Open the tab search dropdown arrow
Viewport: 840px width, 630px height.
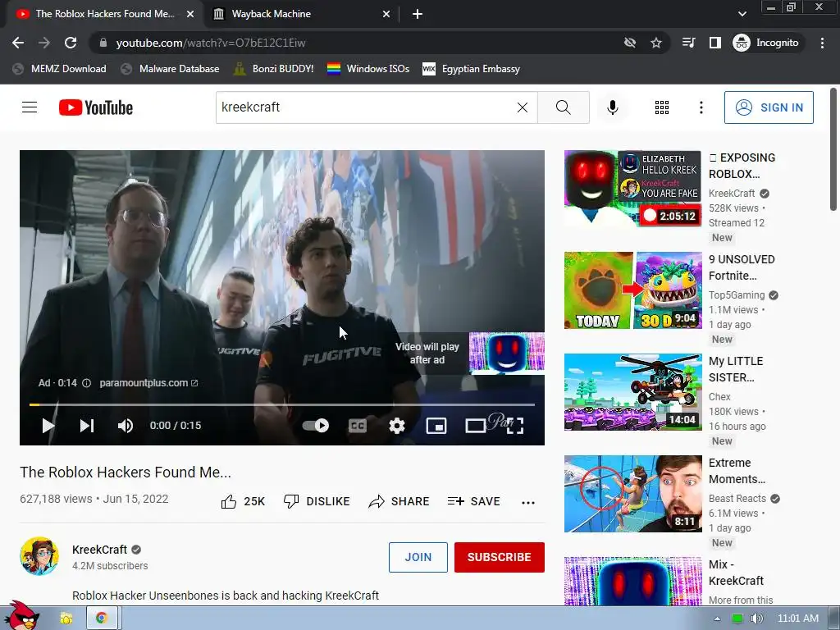[x=742, y=14]
